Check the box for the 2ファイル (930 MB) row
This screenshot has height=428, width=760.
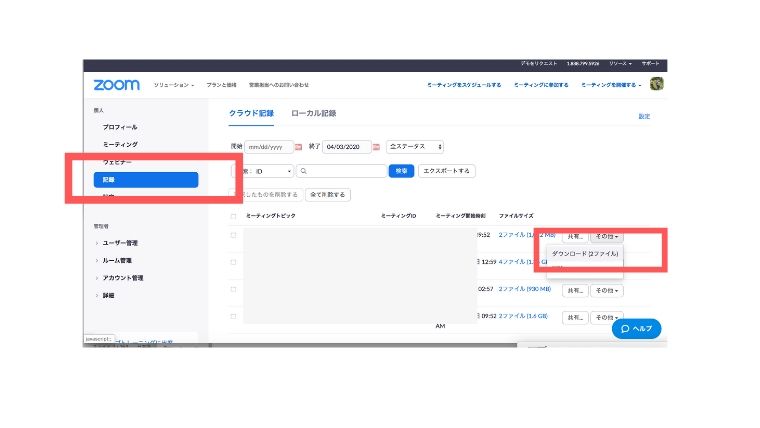pos(233,289)
